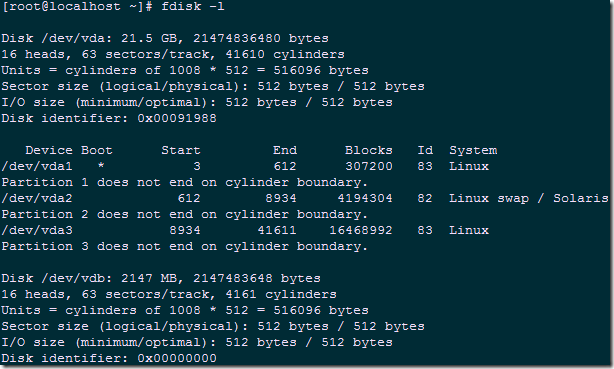The image size is (614, 369).
Task: Click 'Disk /dev/vda: 21.5 GB' line
Action: pyautogui.click(x=165, y=38)
